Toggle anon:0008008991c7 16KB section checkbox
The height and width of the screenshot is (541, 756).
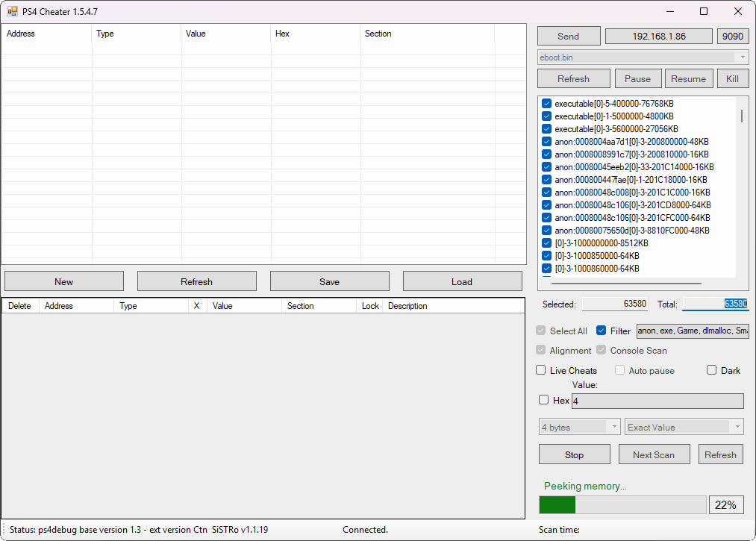pos(546,154)
